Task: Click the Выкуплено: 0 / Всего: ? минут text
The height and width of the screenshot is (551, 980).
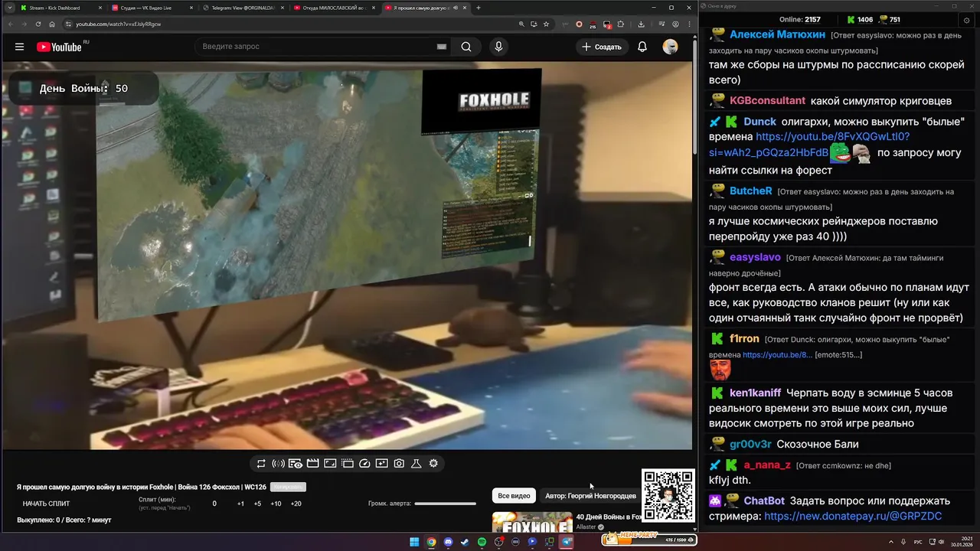Action: (64, 520)
